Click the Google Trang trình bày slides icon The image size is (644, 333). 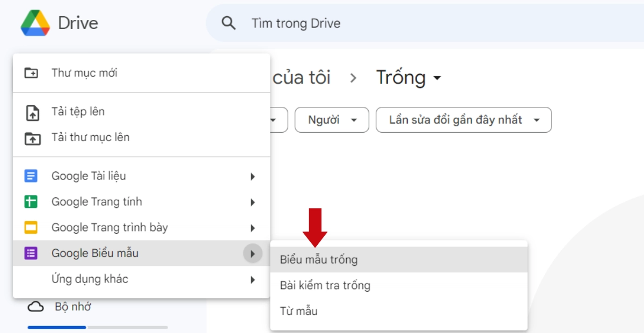[31, 227]
